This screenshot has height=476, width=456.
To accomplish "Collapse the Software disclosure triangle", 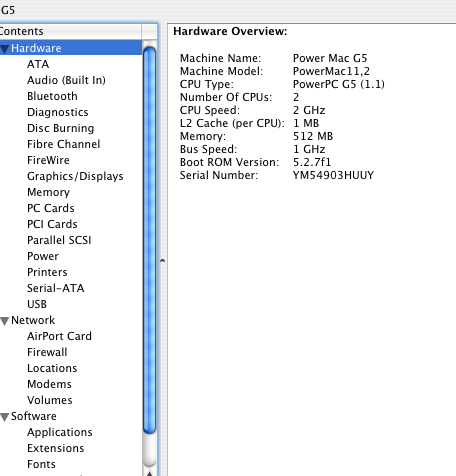I will point(4,417).
